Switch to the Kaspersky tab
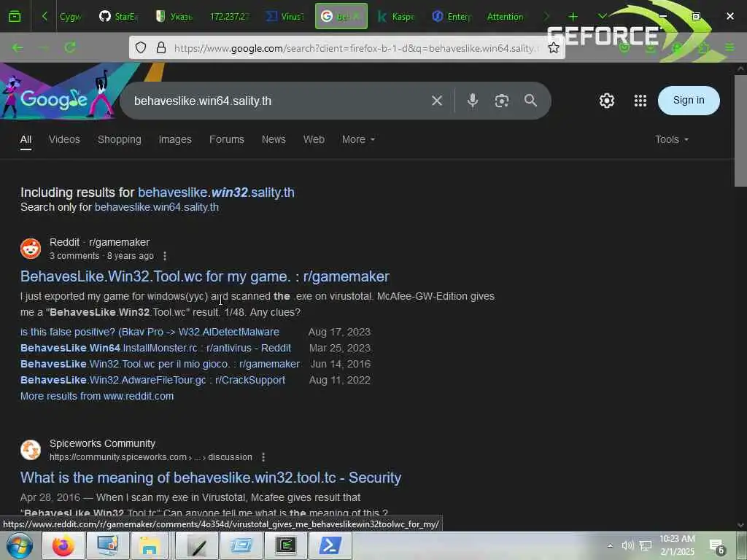Viewport: 747px width, 560px height. pos(396,17)
